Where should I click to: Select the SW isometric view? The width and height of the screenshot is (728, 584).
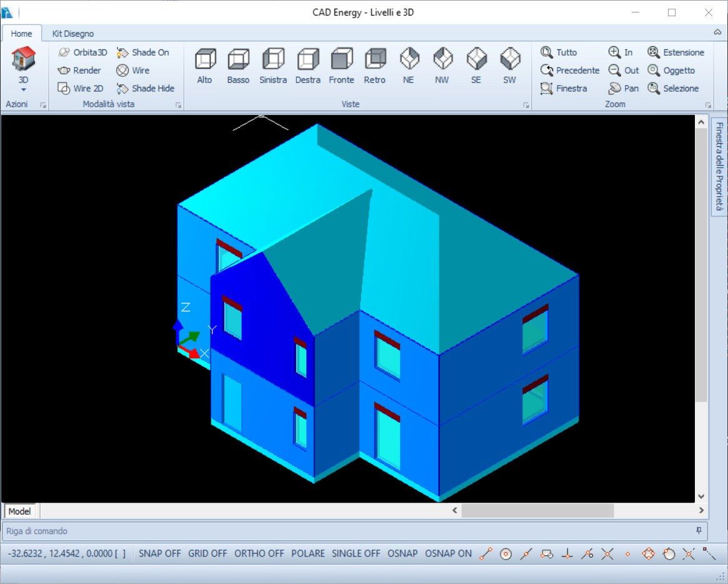point(510,60)
